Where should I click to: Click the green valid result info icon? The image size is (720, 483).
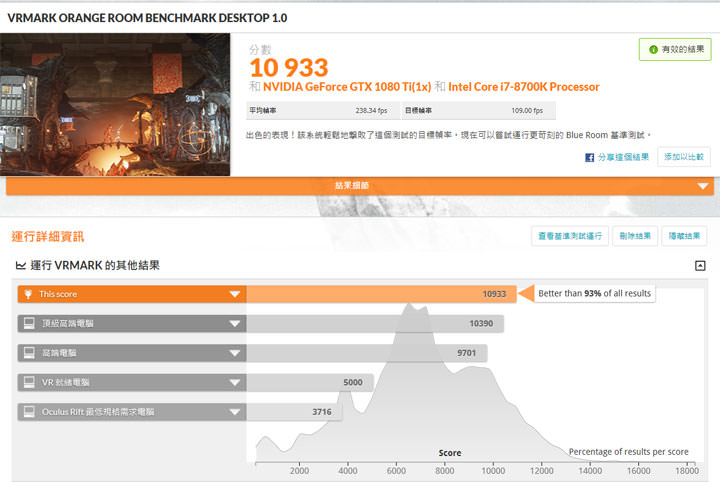[x=653, y=49]
